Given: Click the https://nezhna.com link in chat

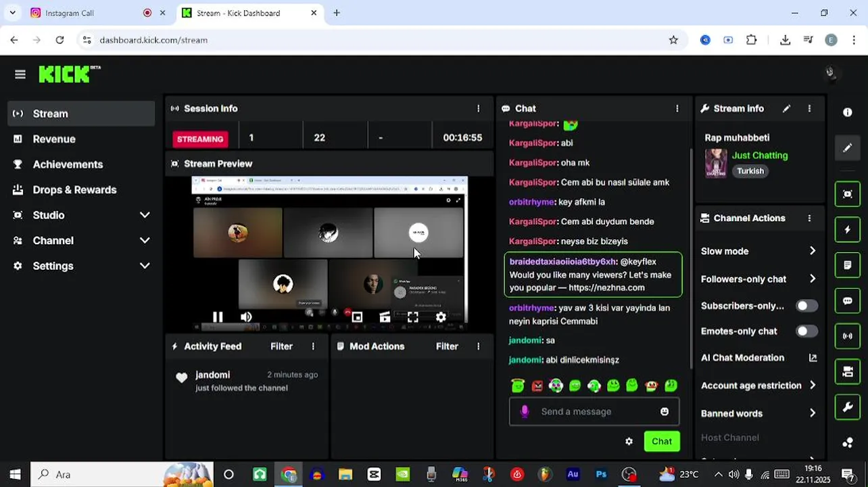Looking at the screenshot, I should point(607,287).
